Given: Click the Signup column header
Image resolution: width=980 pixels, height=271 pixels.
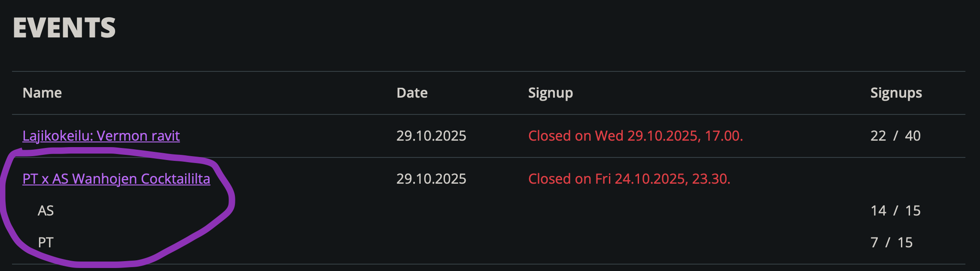Looking at the screenshot, I should coord(550,93).
